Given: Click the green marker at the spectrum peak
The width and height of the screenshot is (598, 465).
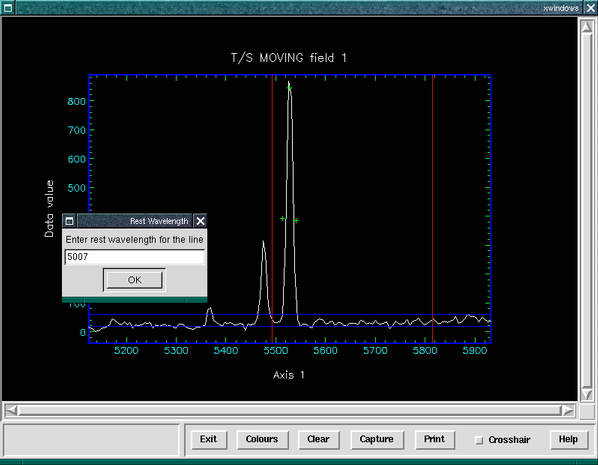Looking at the screenshot, I should click(289, 88).
